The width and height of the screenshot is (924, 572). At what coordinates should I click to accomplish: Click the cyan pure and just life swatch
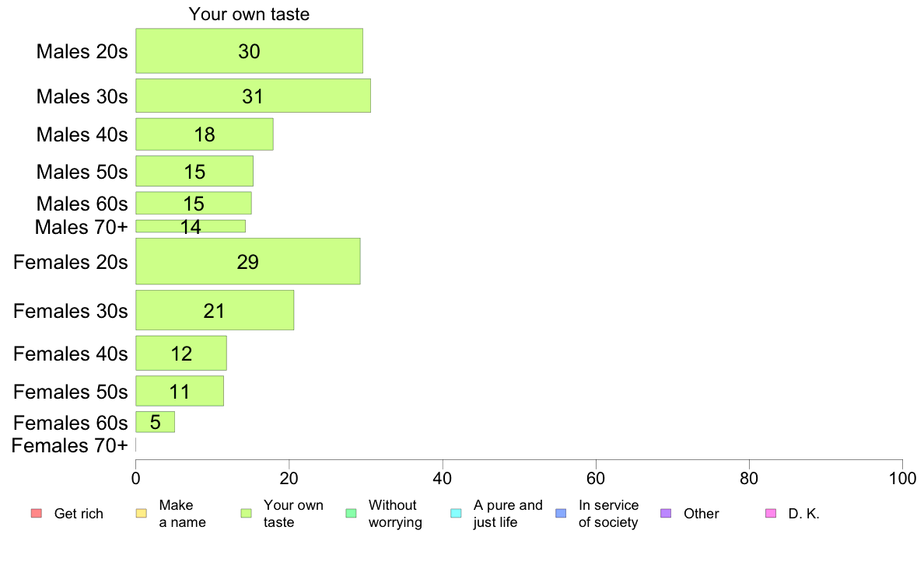(x=456, y=513)
